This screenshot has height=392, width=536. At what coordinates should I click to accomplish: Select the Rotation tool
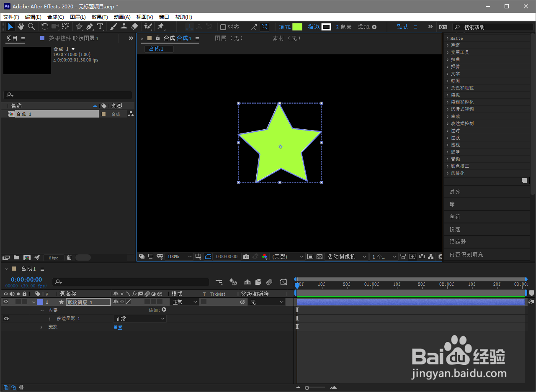[44, 27]
